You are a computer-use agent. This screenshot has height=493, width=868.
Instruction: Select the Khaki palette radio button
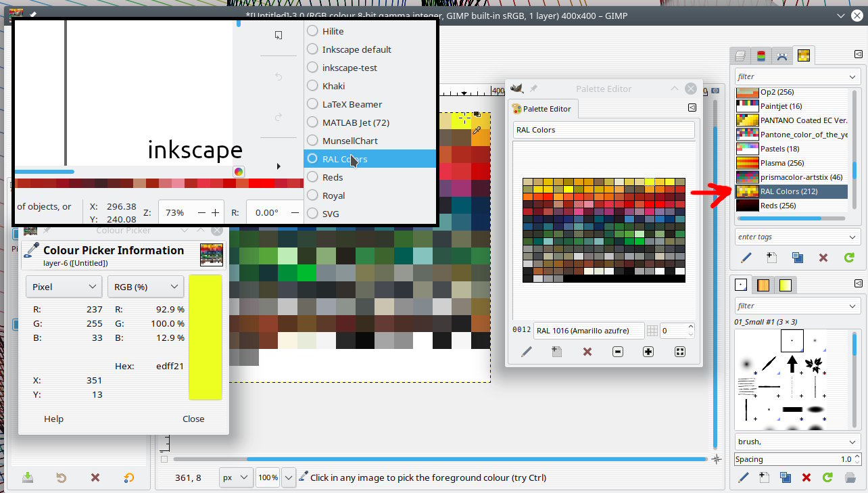312,86
